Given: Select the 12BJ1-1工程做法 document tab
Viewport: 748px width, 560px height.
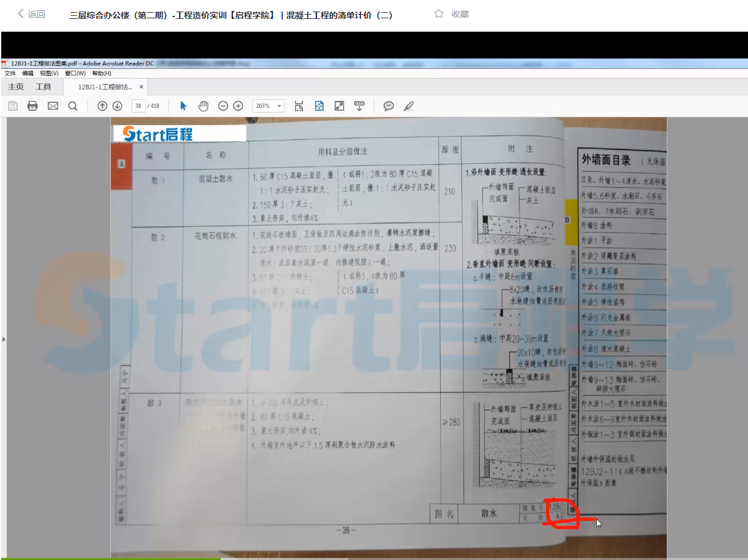Looking at the screenshot, I should point(105,87).
